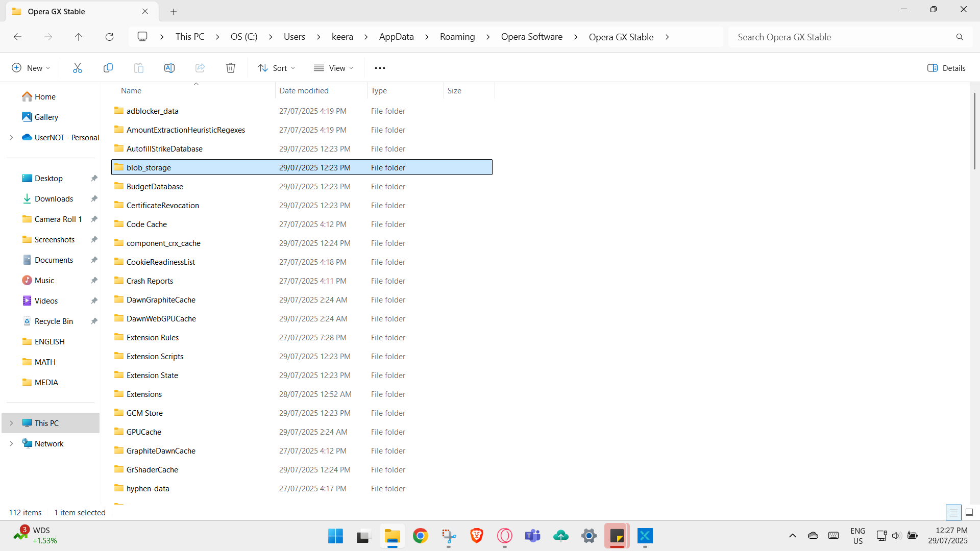Expand chevron after Opera GX Stable breadcrumb
This screenshot has height=551, width=980.
click(667, 37)
